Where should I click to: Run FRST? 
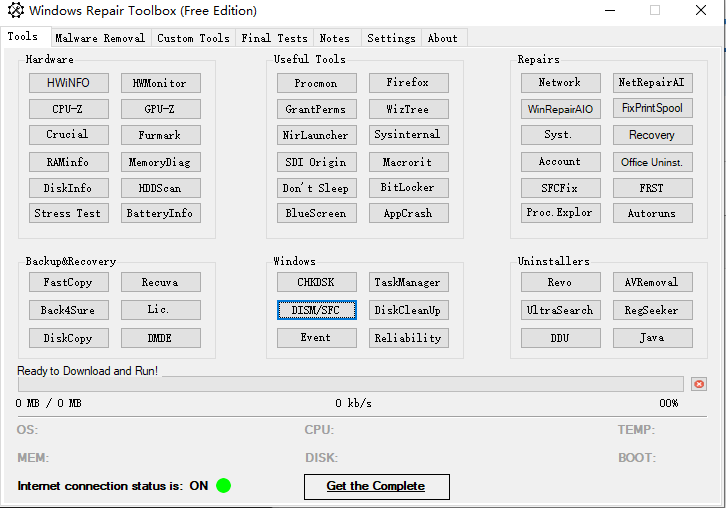coord(653,188)
